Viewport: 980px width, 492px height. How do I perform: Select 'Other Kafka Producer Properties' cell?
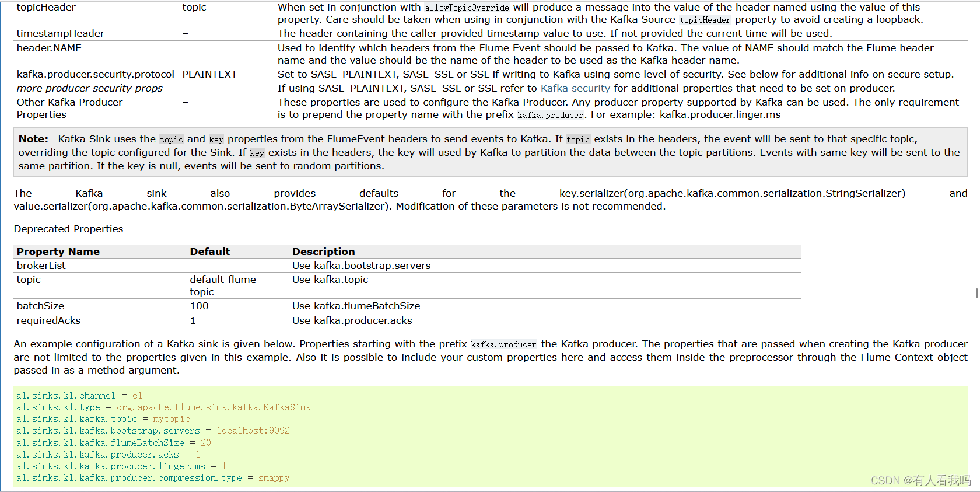[69, 108]
